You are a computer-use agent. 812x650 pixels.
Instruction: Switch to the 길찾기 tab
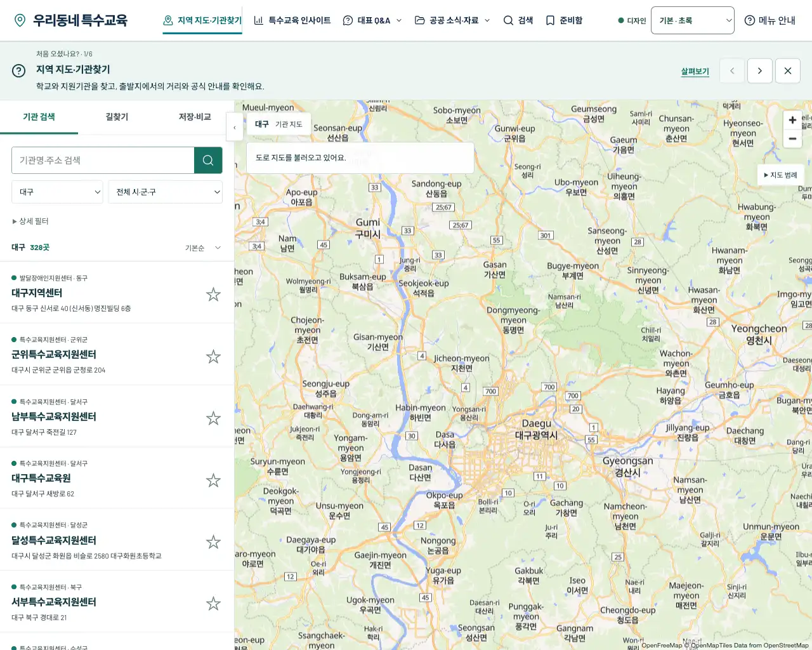pyautogui.click(x=117, y=117)
